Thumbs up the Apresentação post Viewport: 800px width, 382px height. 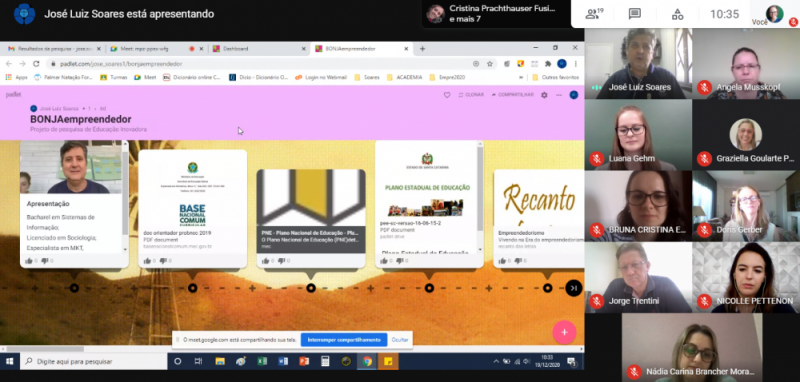[x=29, y=261]
